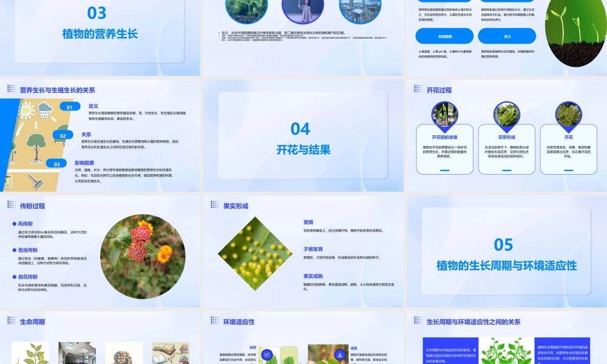Click the '02' numbered badge next to 关系
The width and height of the screenshot is (607, 364).
click(x=63, y=135)
